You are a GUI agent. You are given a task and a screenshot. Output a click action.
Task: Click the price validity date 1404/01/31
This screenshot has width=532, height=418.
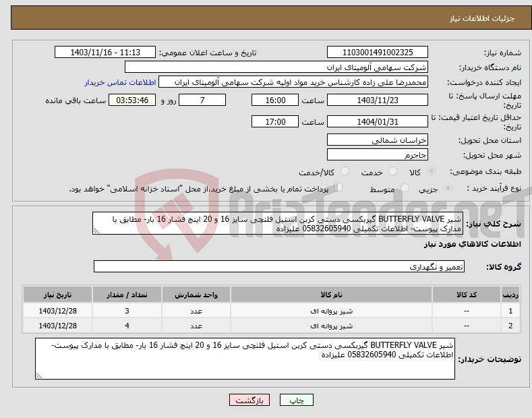click(378, 121)
